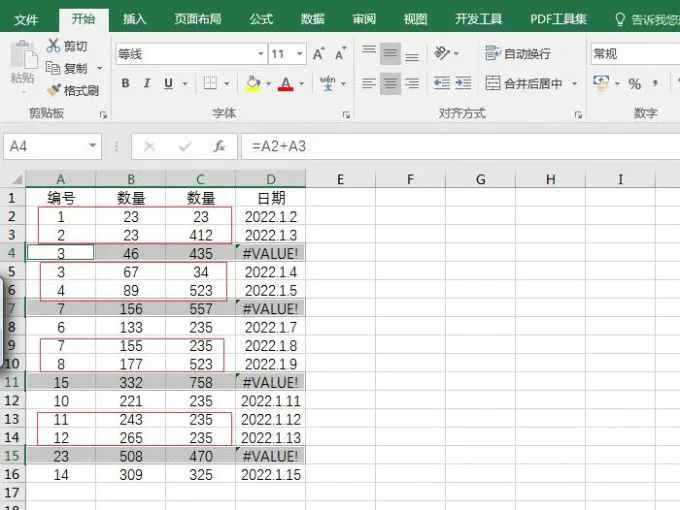
Task: Apply comma style
Action: 656,83
